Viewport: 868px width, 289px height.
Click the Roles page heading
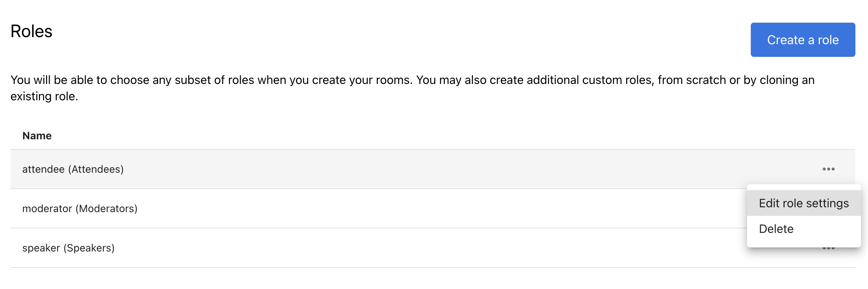tap(32, 31)
